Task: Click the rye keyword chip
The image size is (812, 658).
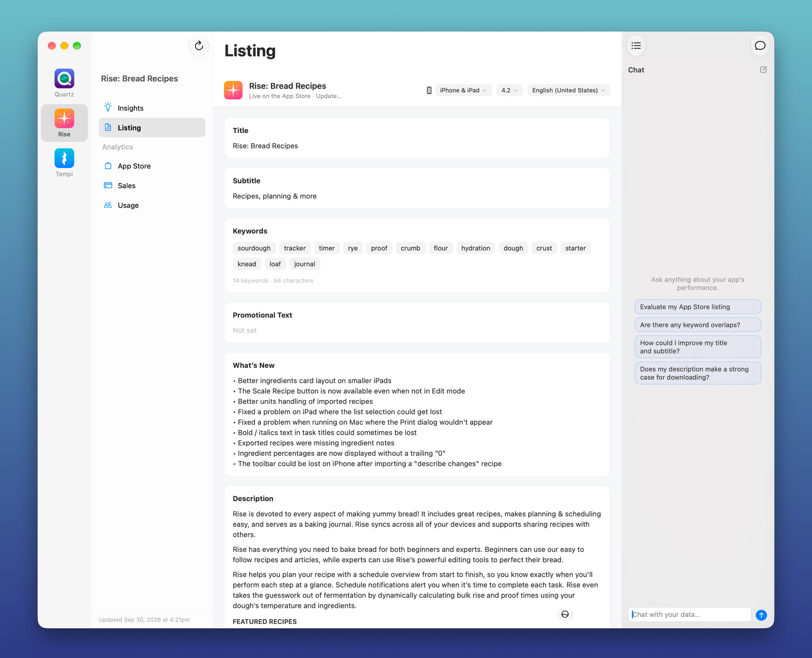Action: coord(353,248)
